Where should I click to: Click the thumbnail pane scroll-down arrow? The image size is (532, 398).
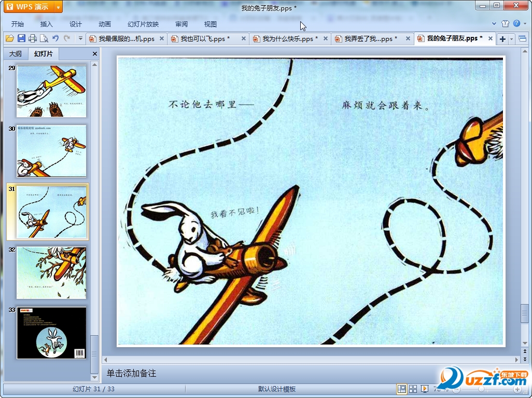95,377
